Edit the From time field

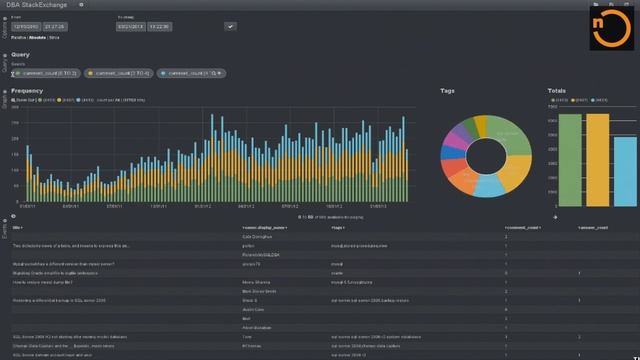point(55,27)
